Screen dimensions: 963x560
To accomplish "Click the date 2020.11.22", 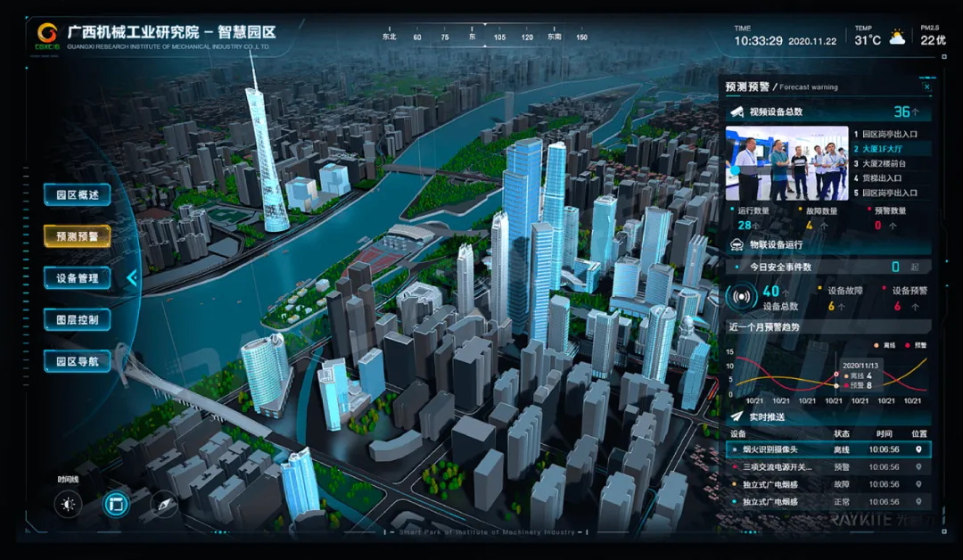I will [812, 41].
